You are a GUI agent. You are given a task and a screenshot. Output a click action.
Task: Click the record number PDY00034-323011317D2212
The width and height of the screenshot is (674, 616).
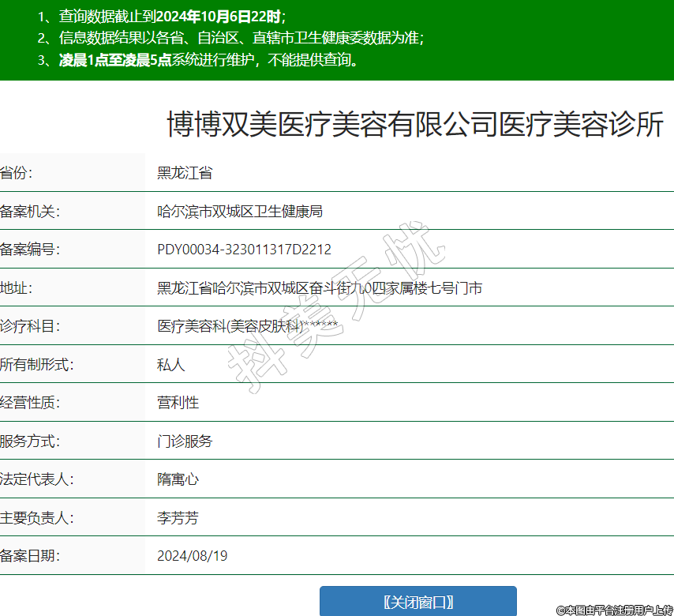click(244, 250)
